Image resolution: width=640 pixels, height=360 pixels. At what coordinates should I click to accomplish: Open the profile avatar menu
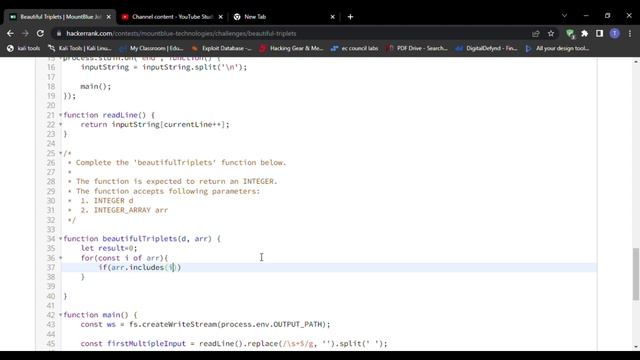[x=615, y=33]
